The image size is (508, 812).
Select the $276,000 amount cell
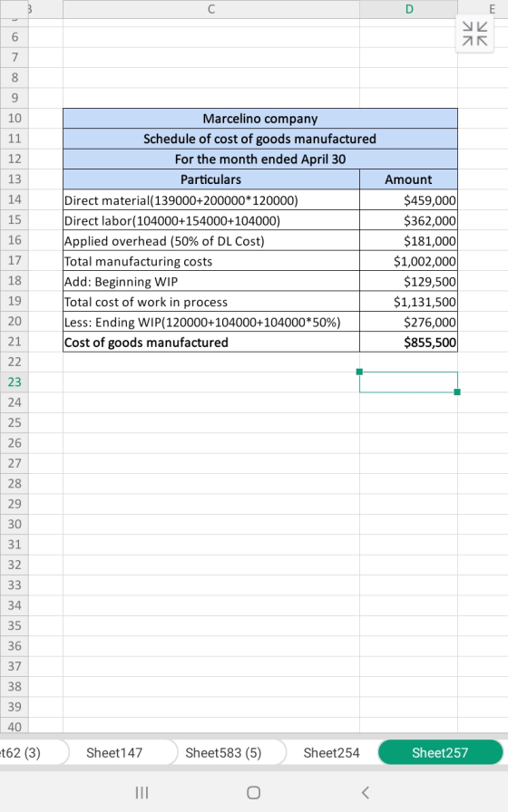click(x=408, y=322)
